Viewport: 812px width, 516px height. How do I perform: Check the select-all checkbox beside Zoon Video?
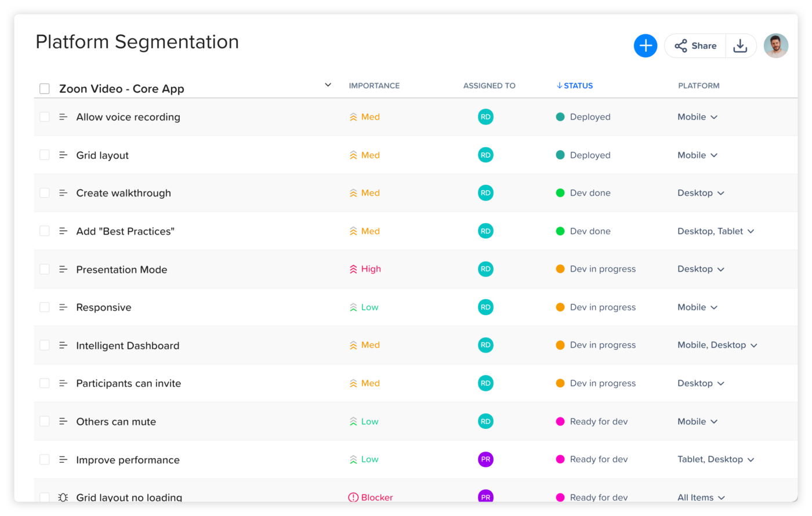click(x=45, y=89)
